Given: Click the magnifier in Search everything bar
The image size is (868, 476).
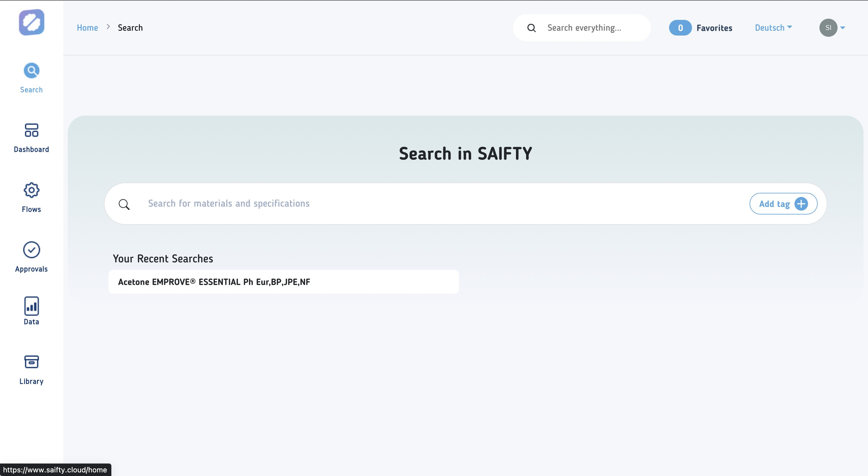Looking at the screenshot, I should 531,28.
